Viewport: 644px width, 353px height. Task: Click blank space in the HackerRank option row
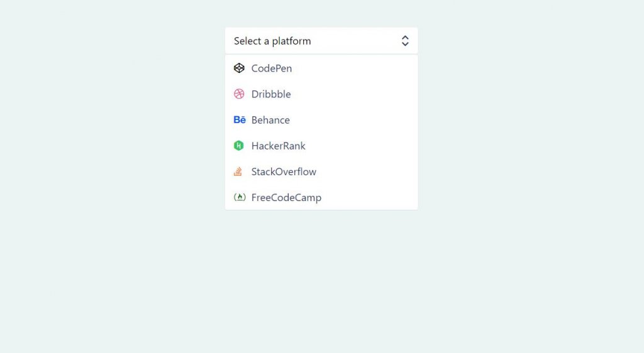[362, 146]
